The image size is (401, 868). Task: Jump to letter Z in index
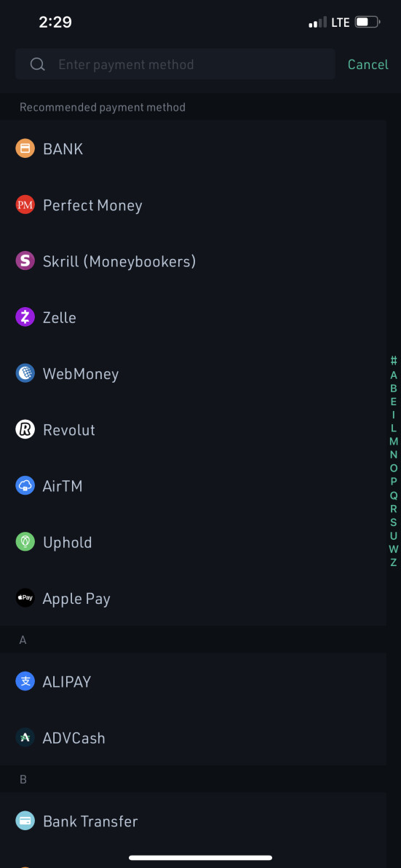393,562
